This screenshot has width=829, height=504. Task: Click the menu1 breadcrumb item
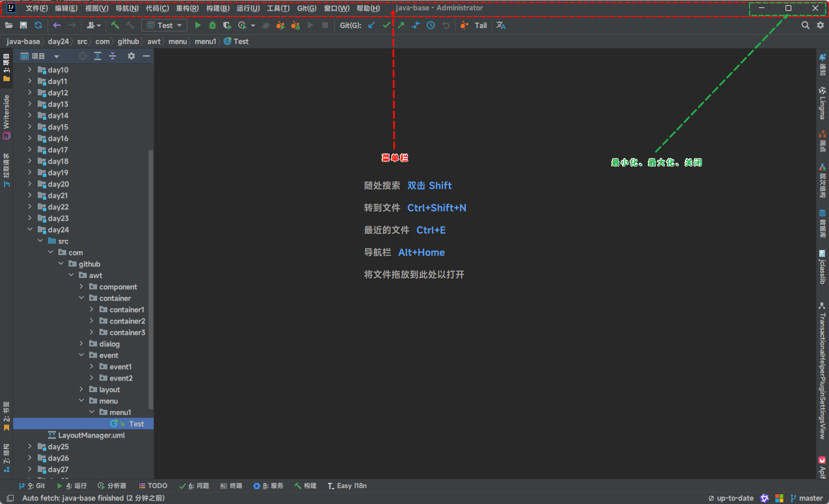pyautogui.click(x=205, y=41)
